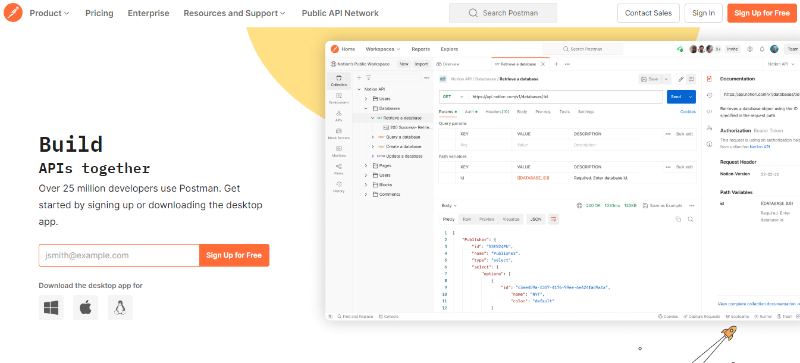Click the Postman logo icon
The width and height of the screenshot is (800, 363).
click(13, 13)
